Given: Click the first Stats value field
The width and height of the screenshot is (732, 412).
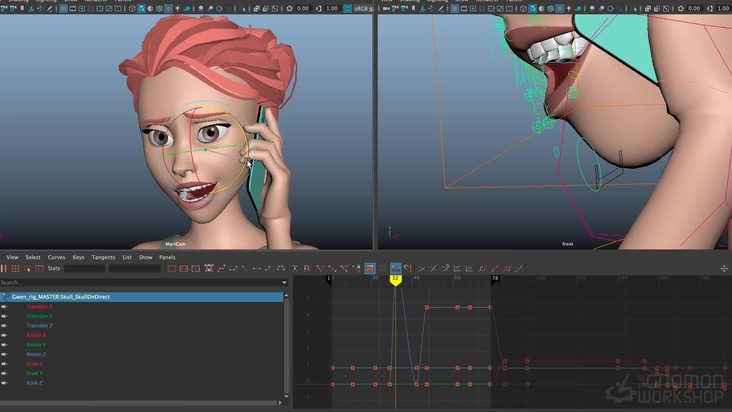Looking at the screenshot, I should (x=85, y=269).
